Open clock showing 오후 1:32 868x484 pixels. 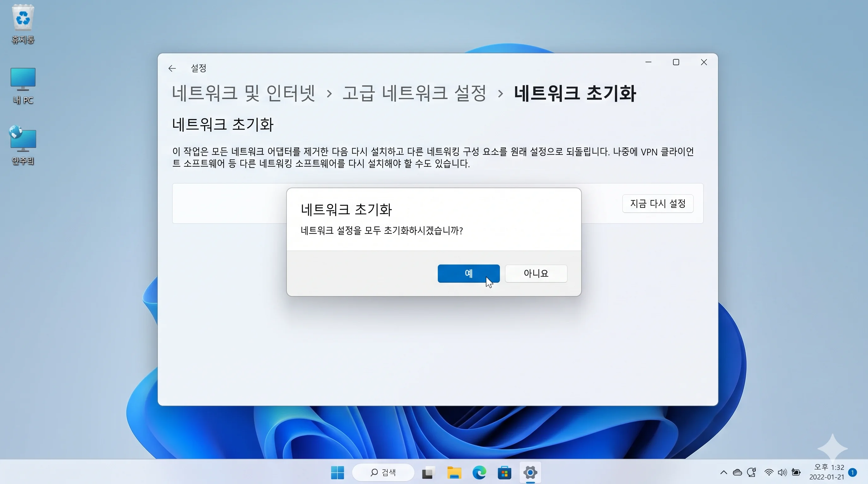tap(827, 472)
